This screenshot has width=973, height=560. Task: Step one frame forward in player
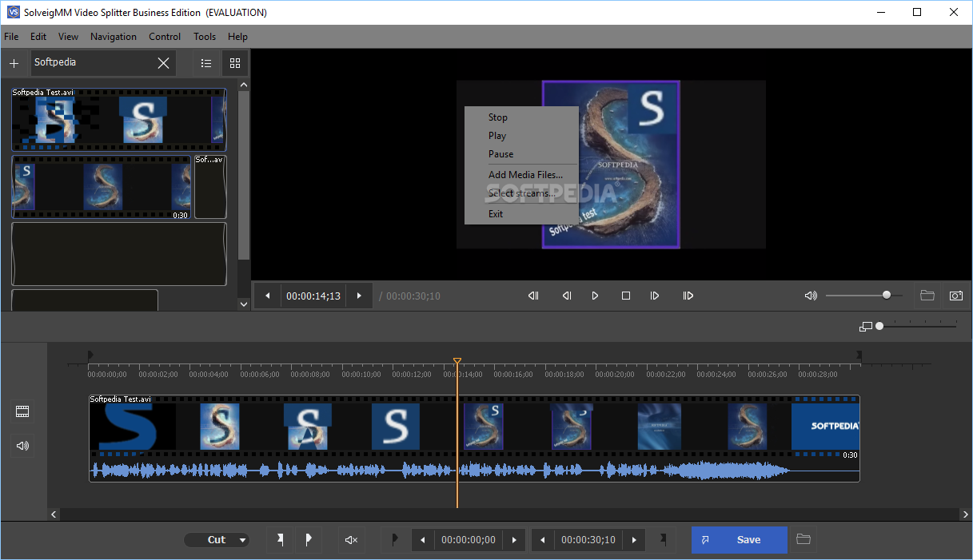pyautogui.click(x=655, y=296)
